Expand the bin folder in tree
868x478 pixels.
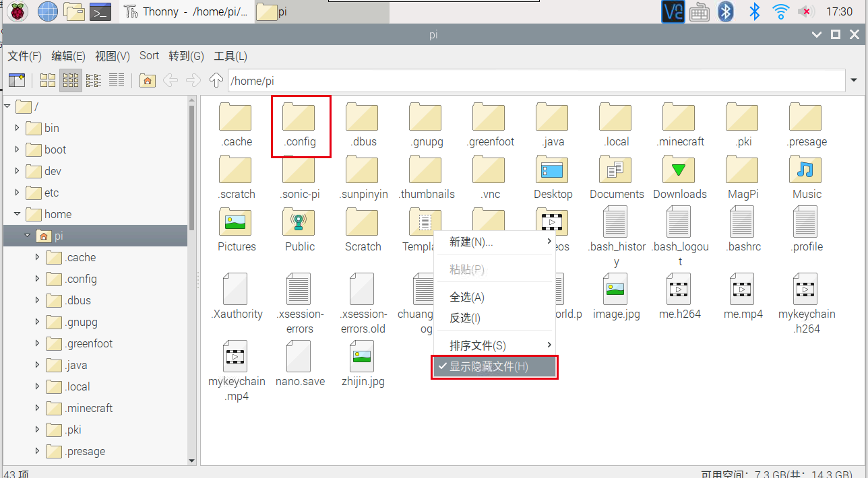point(18,128)
